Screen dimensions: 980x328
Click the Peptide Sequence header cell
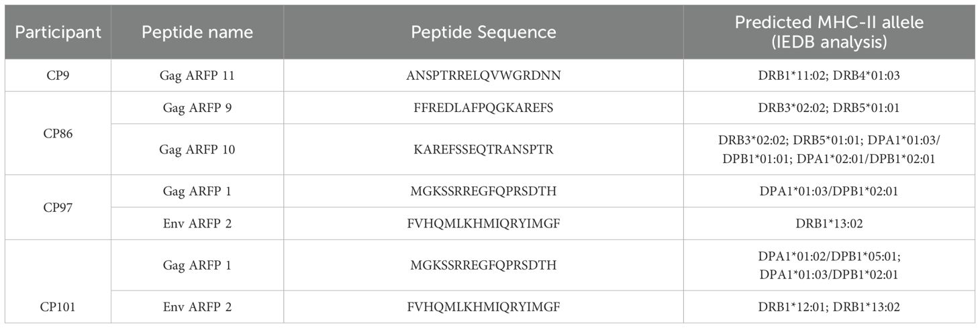(x=483, y=32)
